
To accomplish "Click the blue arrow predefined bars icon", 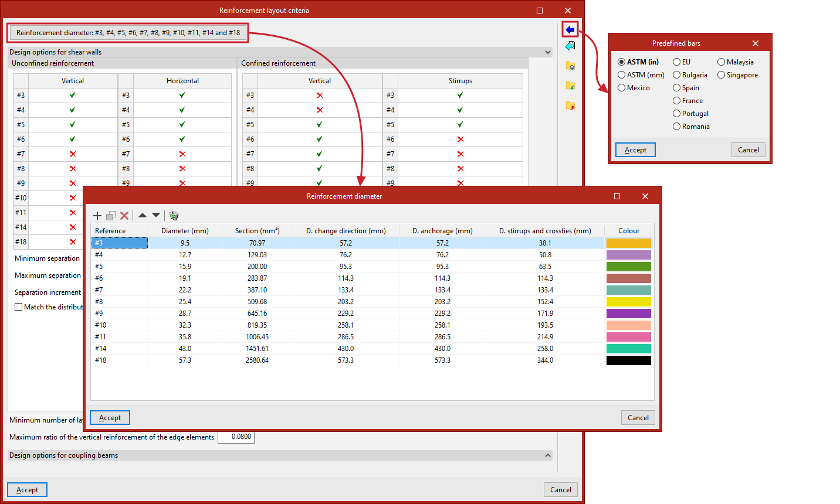I will (570, 29).
